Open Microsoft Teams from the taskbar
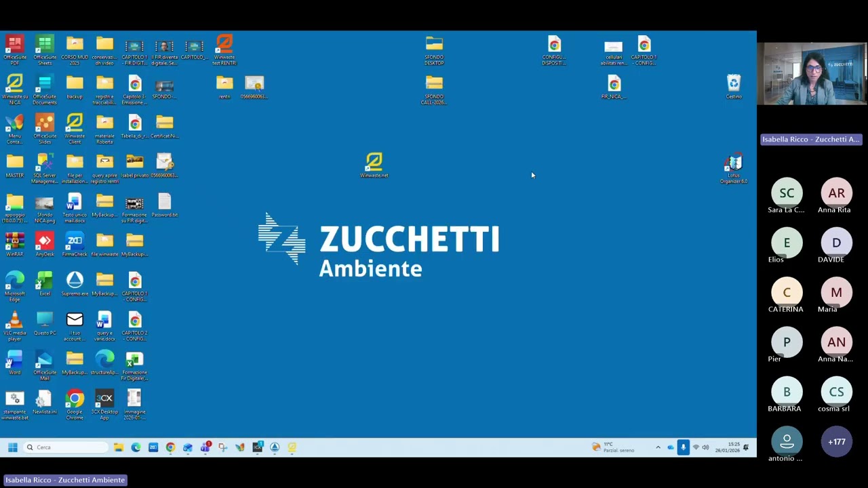 [x=205, y=447]
